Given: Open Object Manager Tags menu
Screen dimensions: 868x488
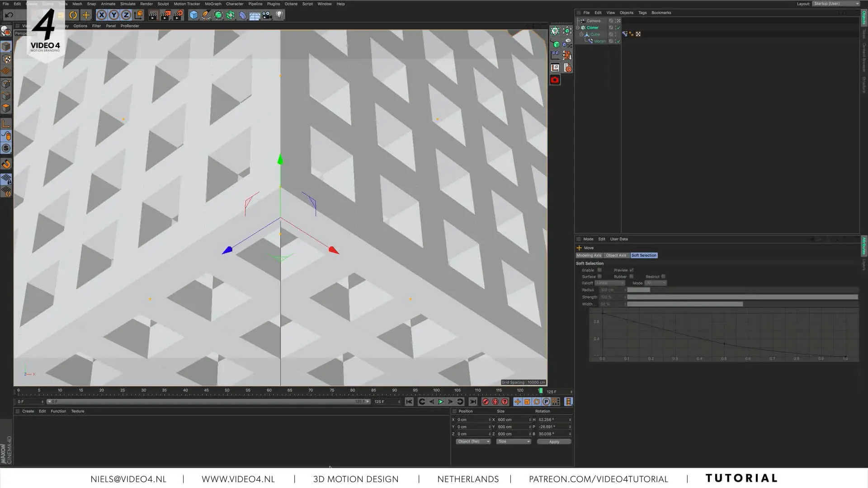Looking at the screenshot, I should (642, 13).
